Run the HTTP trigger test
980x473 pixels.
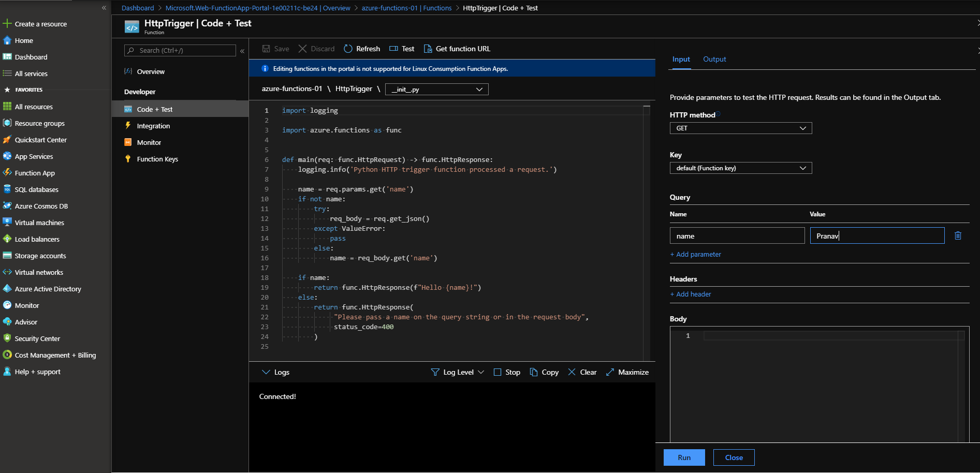click(x=684, y=457)
